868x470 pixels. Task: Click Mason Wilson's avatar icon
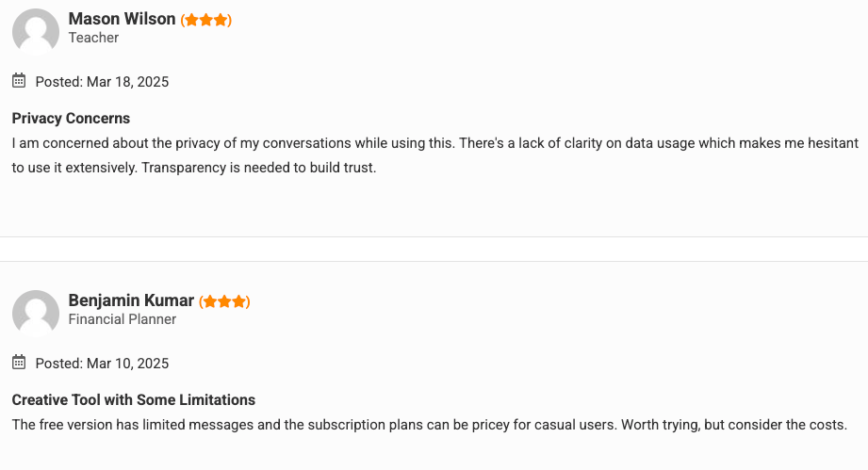click(36, 31)
